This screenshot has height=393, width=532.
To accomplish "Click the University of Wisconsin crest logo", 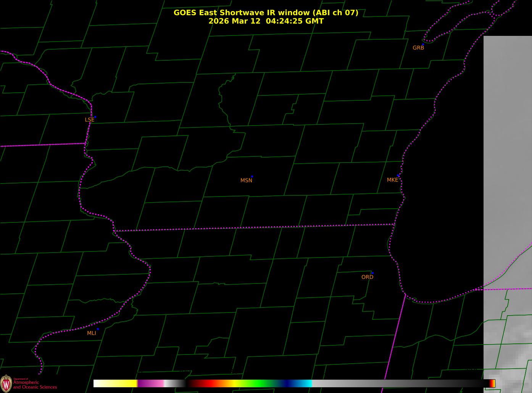I will [x=6, y=383].
